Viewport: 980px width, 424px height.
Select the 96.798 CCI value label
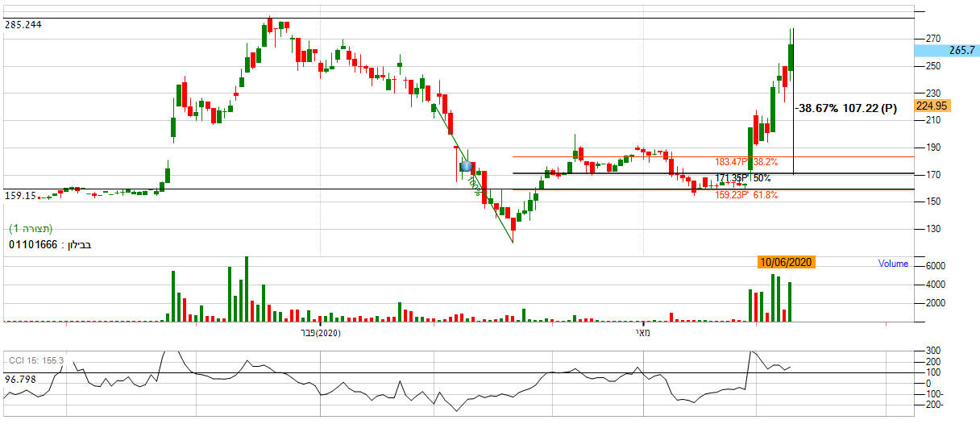(19, 378)
